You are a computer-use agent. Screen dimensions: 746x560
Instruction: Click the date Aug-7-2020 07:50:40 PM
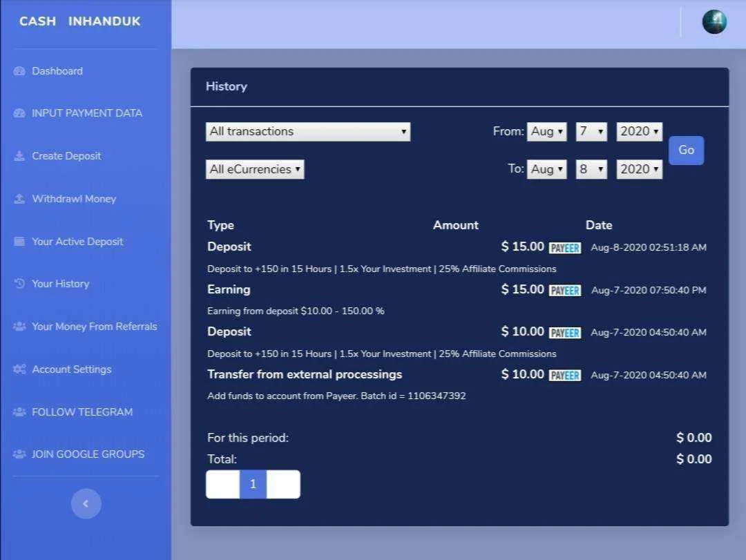(x=649, y=290)
